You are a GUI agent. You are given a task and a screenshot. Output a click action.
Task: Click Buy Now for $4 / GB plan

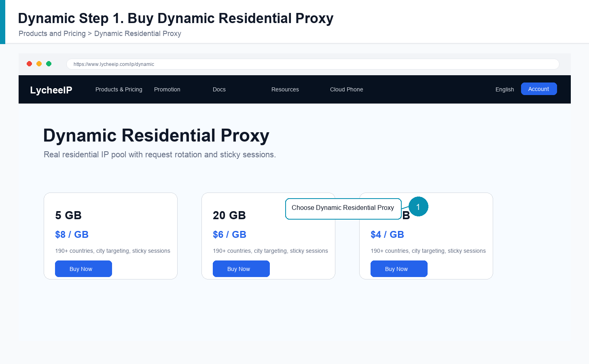pos(399,269)
